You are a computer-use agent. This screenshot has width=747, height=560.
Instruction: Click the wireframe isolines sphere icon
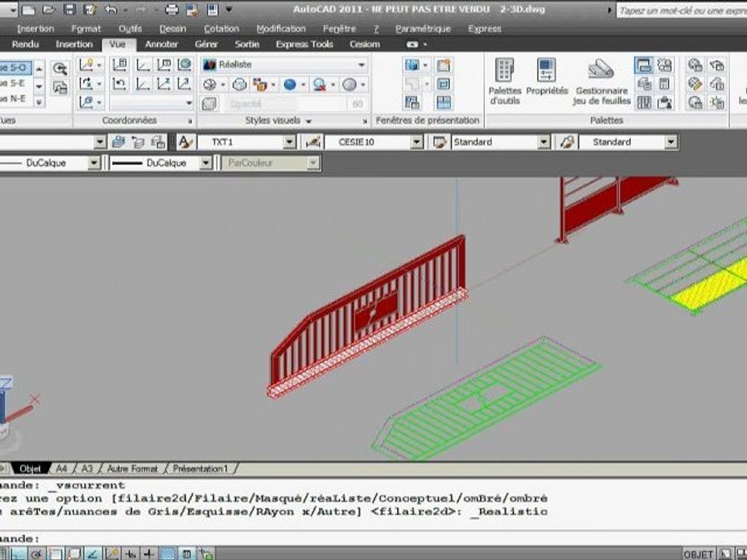210,85
